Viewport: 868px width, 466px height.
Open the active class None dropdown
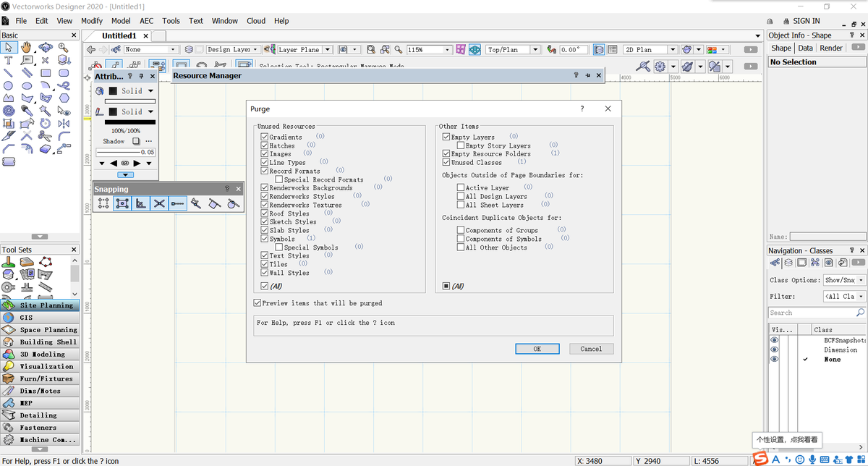point(150,49)
